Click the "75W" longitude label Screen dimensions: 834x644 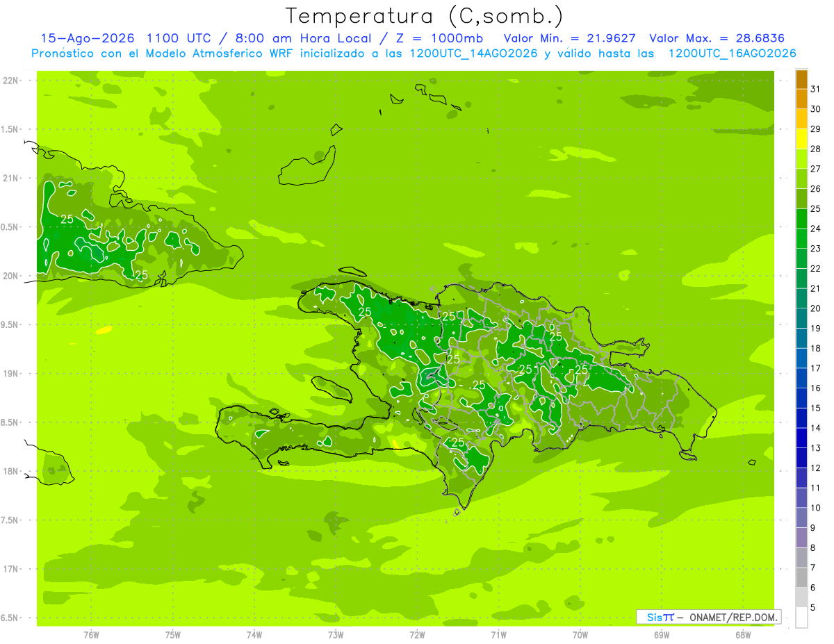[173, 634]
